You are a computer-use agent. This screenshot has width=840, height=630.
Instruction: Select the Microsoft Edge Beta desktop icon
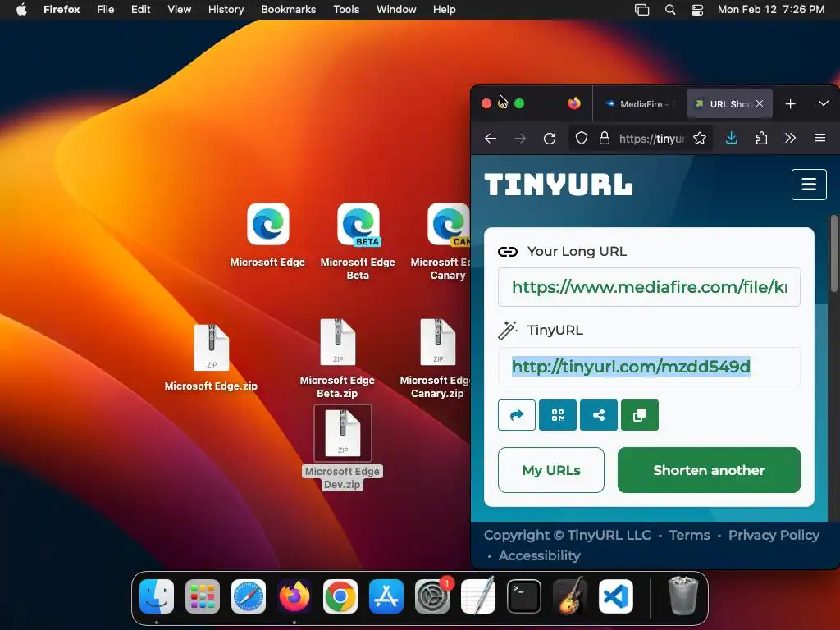(358, 241)
